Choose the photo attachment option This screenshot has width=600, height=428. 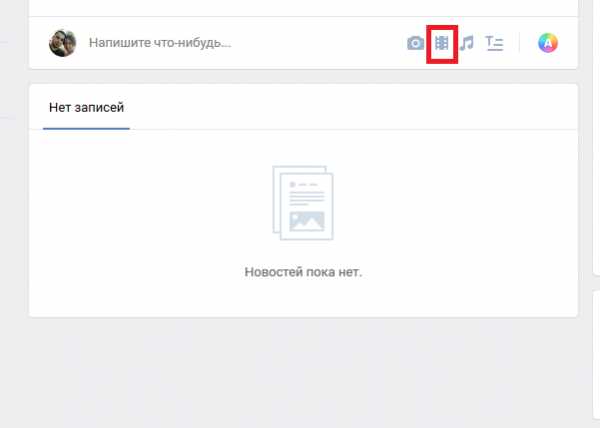415,43
